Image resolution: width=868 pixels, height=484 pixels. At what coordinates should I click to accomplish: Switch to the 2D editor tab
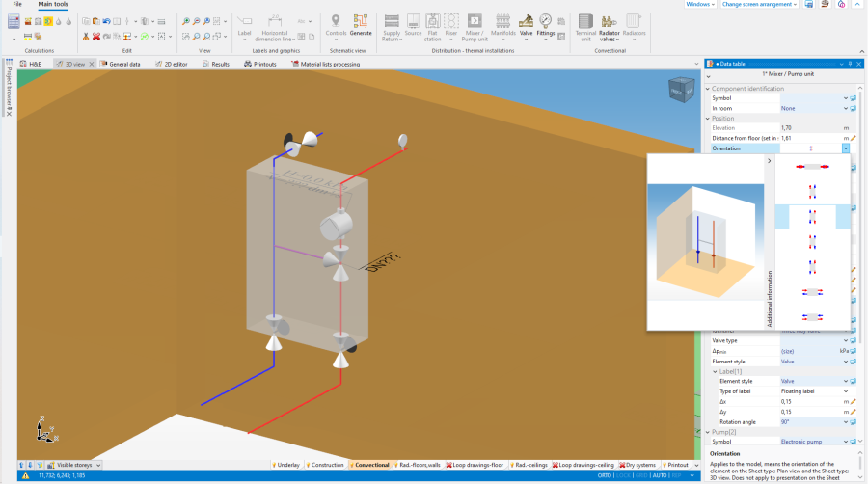(x=172, y=65)
